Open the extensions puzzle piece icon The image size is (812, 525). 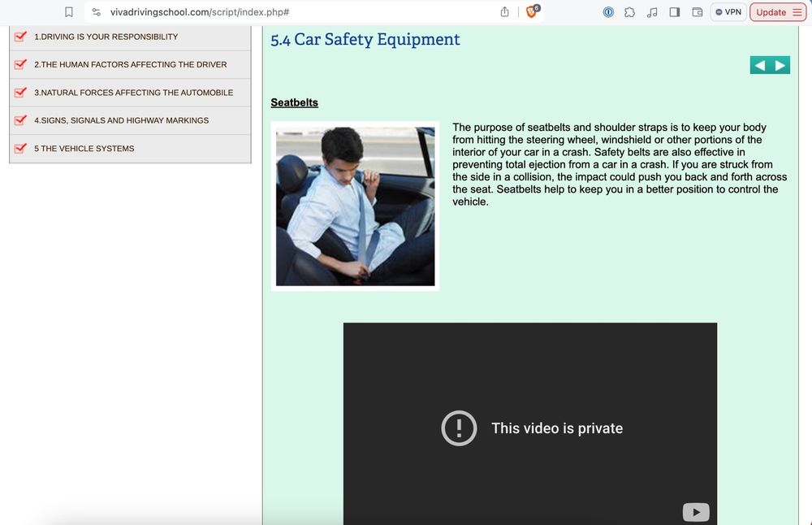[629, 12]
